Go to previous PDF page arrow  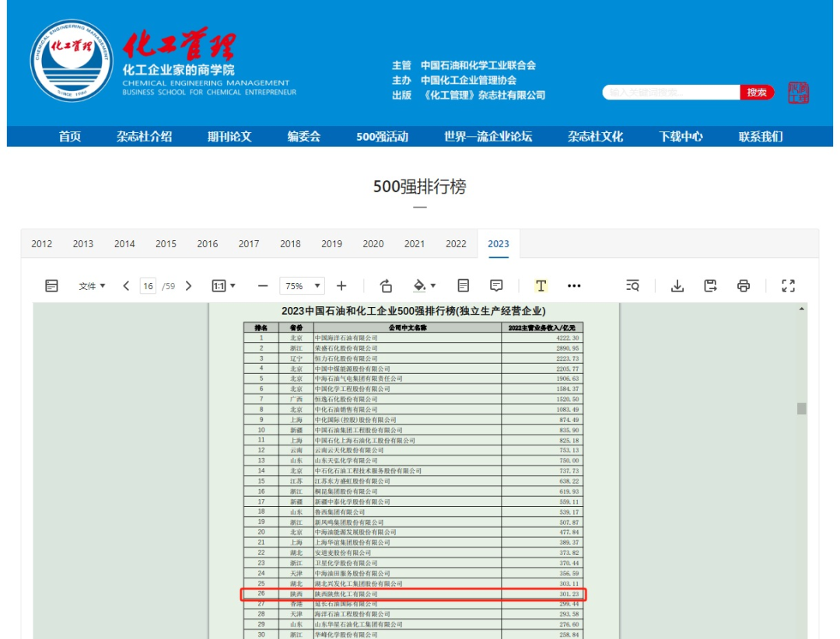click(x=126, y=286)
